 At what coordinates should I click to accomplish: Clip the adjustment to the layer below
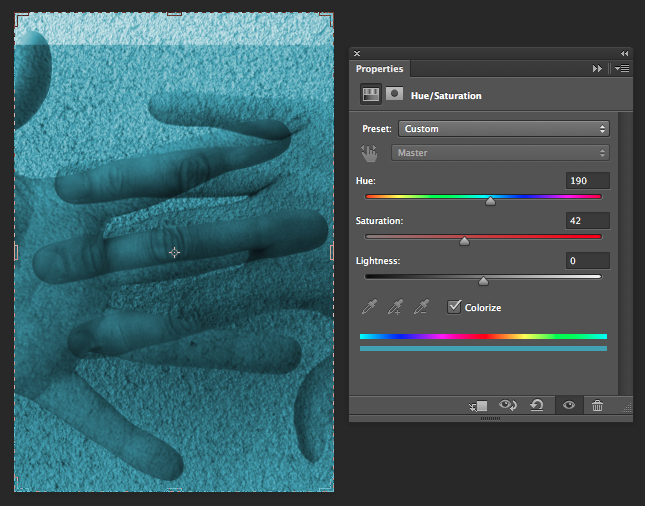coord(478,405)
